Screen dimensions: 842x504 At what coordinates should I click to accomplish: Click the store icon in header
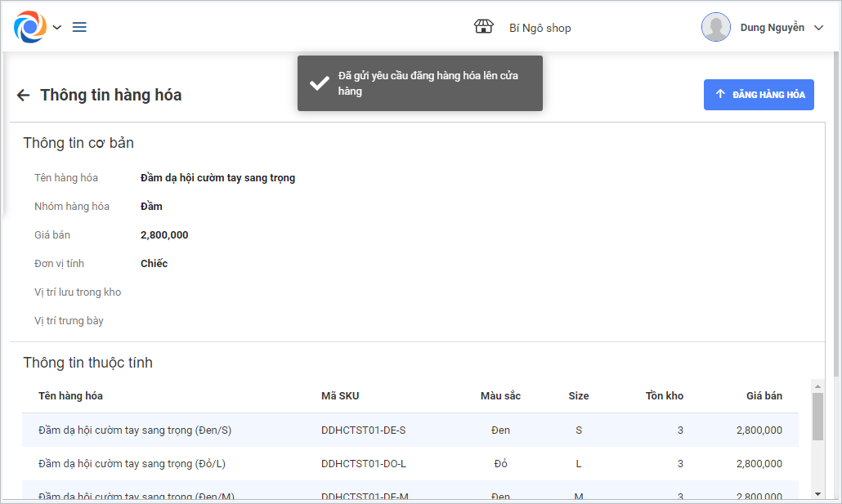coord(484,27)
